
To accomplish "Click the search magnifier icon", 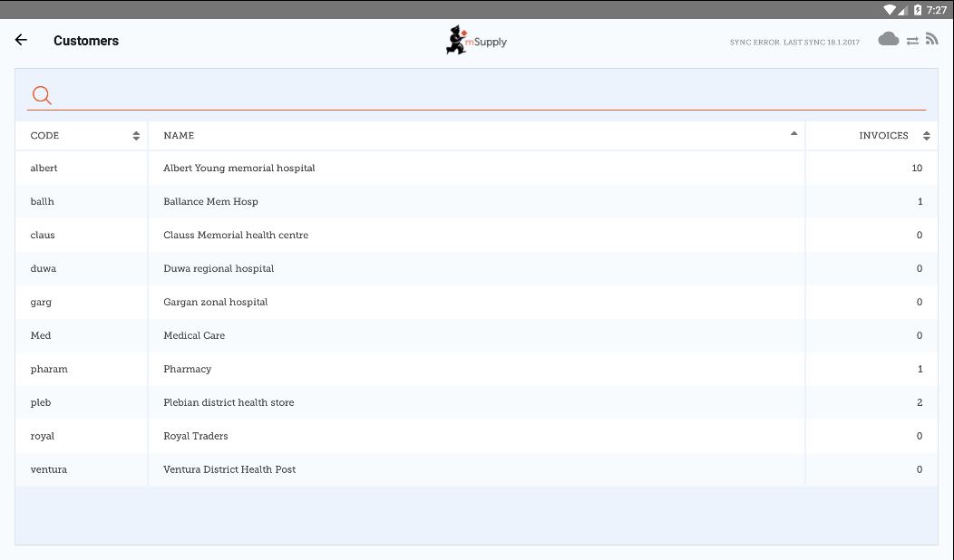I will click(42, 95).
